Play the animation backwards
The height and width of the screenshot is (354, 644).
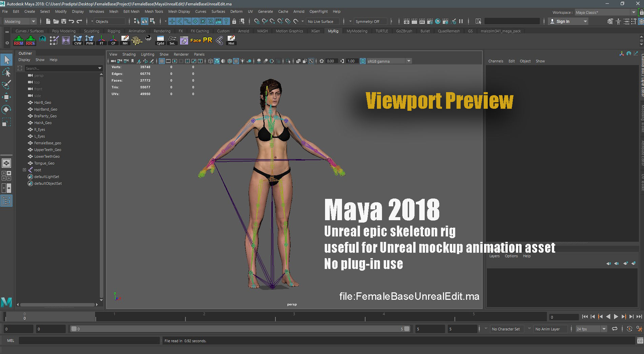coord(608,317)
